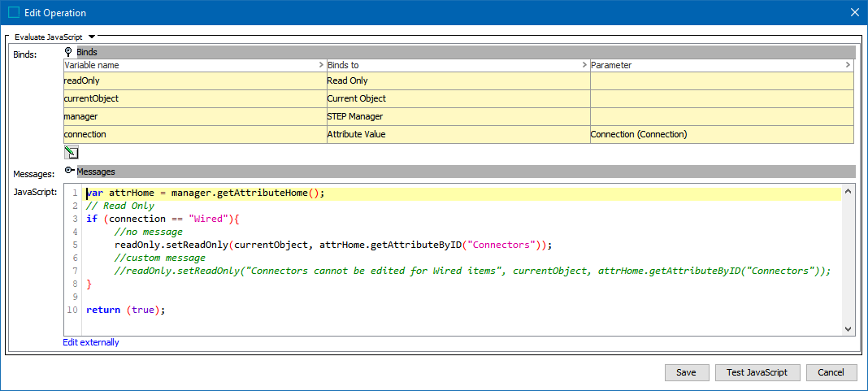Click the edit binds pencil icon
This screenshot has width=868, height=391.
click(71, 152)
